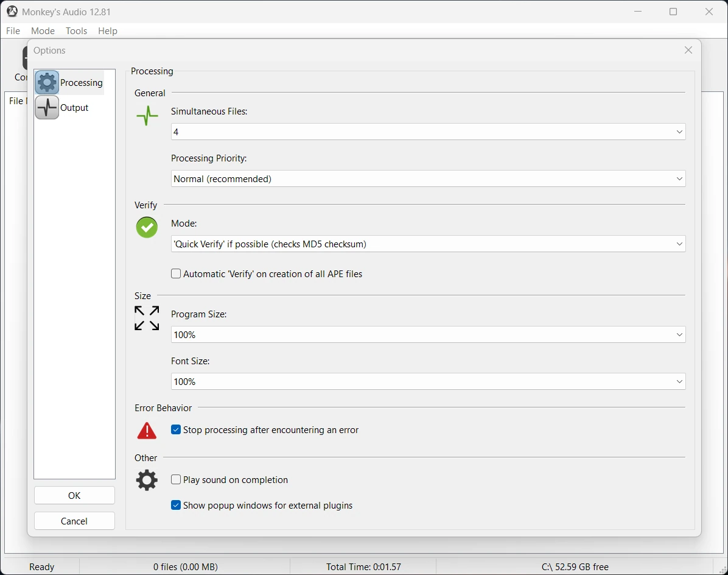Open the Help menu
The width and height of the screenshot is (728, 575).
108,30
